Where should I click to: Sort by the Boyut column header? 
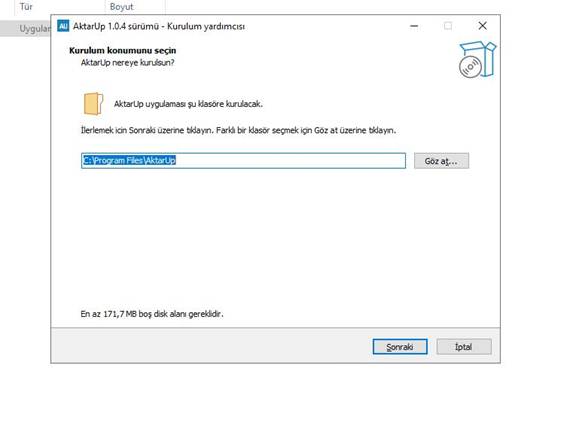[x=122, y=7]
